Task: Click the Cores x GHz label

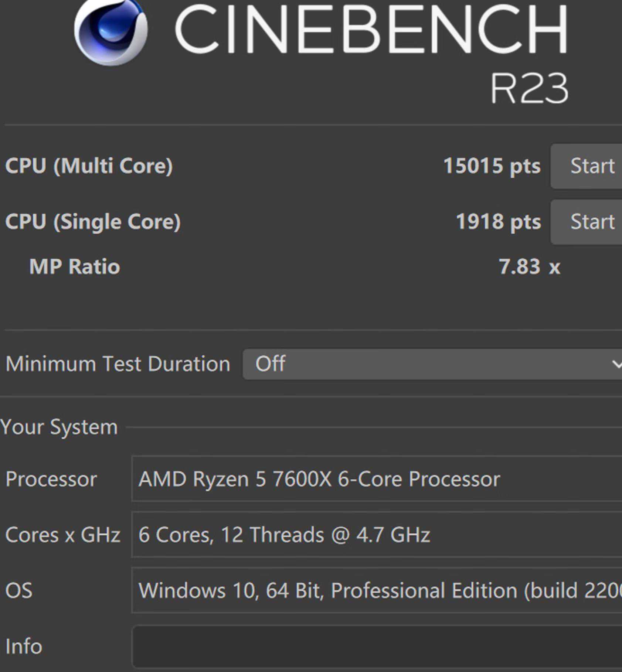Action: pyautogui.click(x=63, y=535)
